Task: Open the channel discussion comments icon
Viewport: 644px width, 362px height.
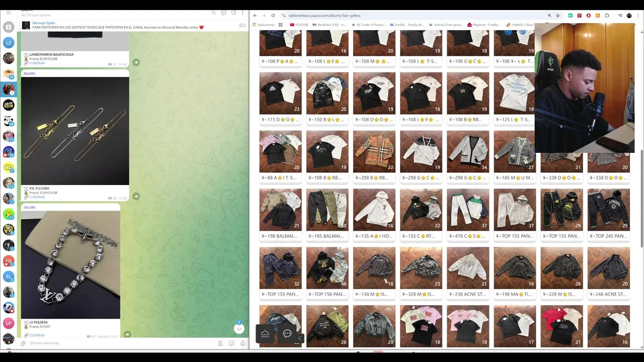Action: tap(224, 12)
